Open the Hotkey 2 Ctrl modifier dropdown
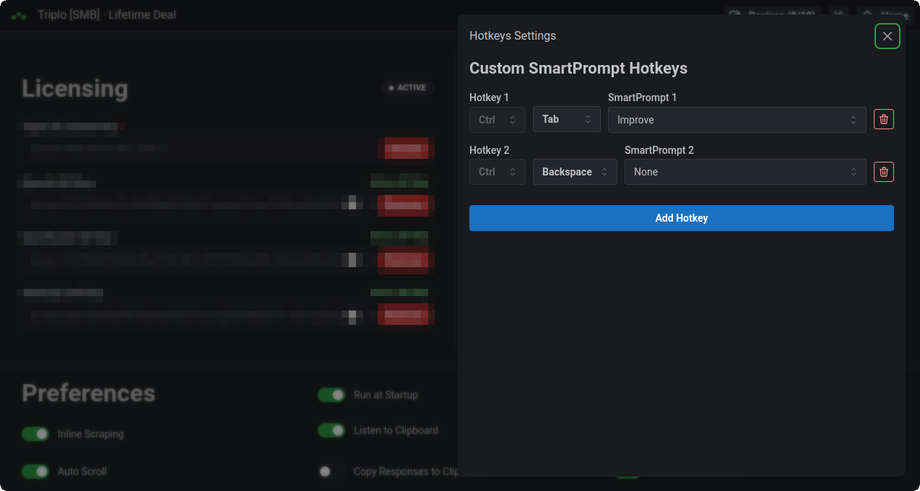 point(498,172)
